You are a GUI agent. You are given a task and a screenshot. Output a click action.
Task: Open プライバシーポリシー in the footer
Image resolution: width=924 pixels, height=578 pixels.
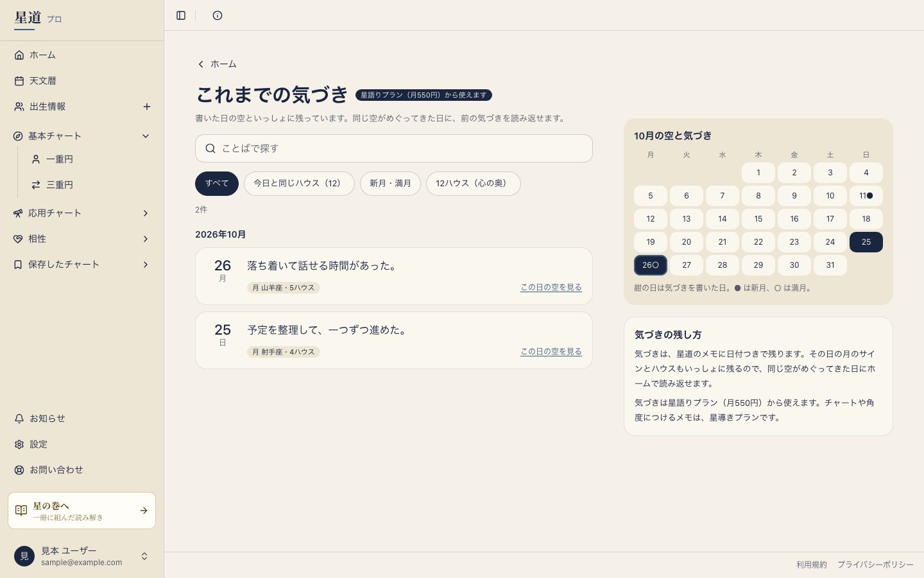tap(875, 565)
